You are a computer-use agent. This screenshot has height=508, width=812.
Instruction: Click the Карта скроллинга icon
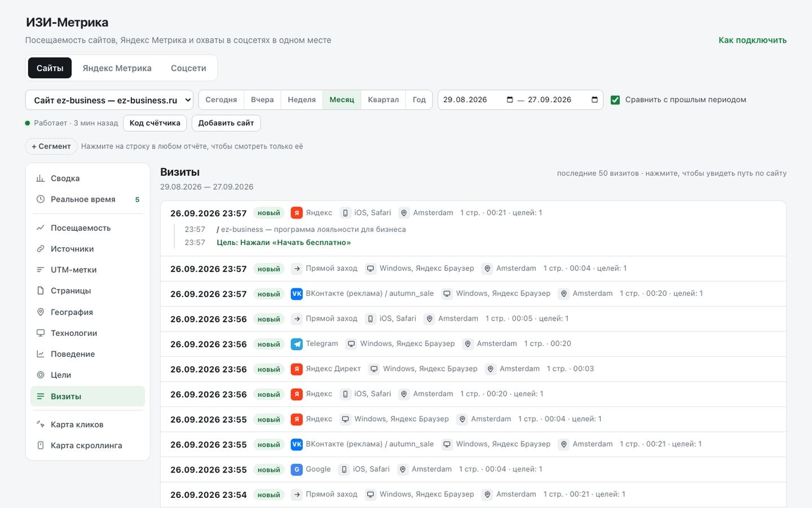[x=41, y=445]
